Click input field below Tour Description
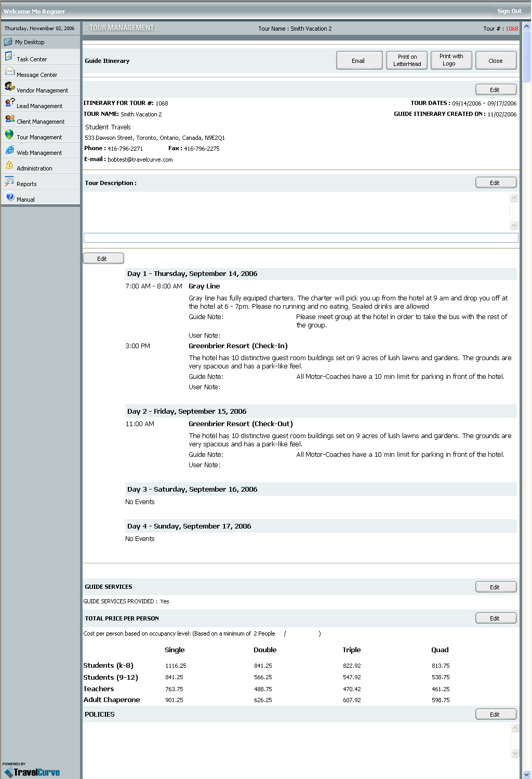 301,237
